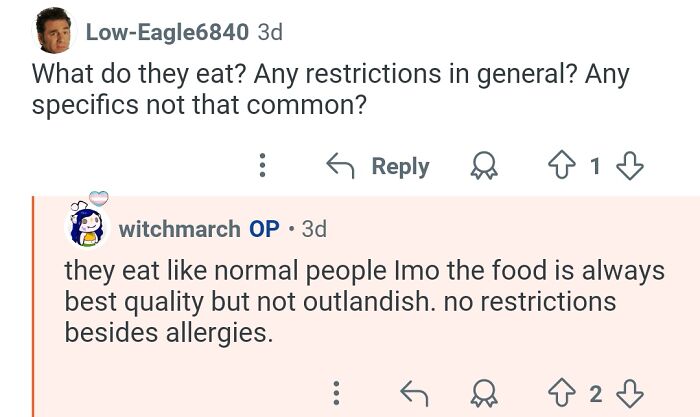The width and height of the screenshot is (700, 417).
Task: Click the 3d timestamp on witchmarch's reply
Action: 314,229
